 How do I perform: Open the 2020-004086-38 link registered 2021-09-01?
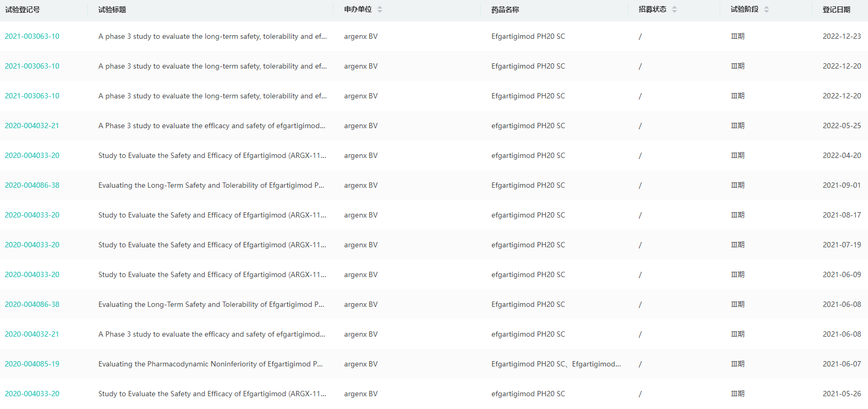tap(32, 185)
